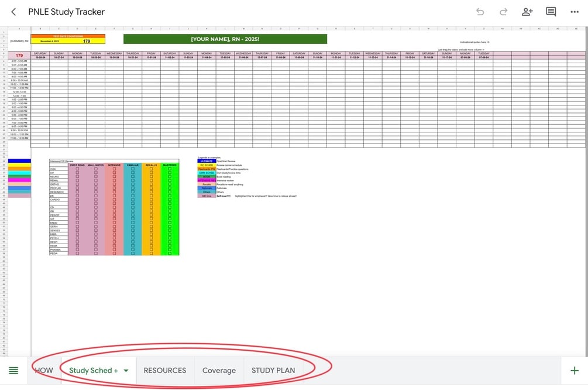
Task: Select the 'motivational quotes here' cell
Action: point(474,42)
